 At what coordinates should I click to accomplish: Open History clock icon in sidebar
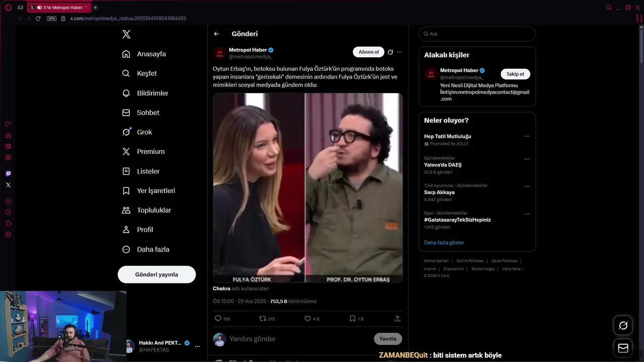(x=8, y=212)
